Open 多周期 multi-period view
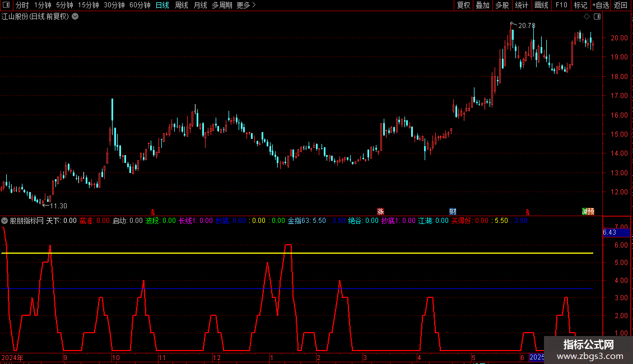633x364 pixels. (x=222, y=5)
